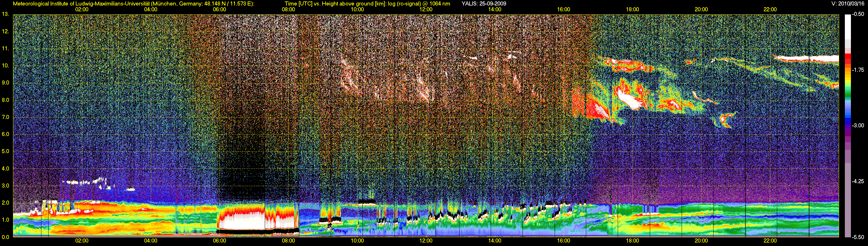Click the -5.50 color scale value
The image size is (868, 246).
point(858,237)
